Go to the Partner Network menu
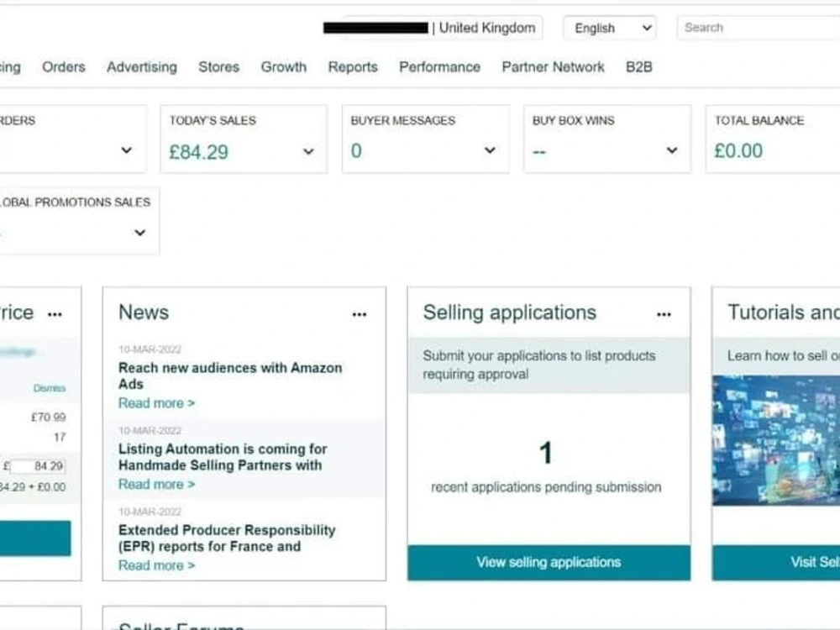Viewport: 840px width, 630px height. point(553,67)
